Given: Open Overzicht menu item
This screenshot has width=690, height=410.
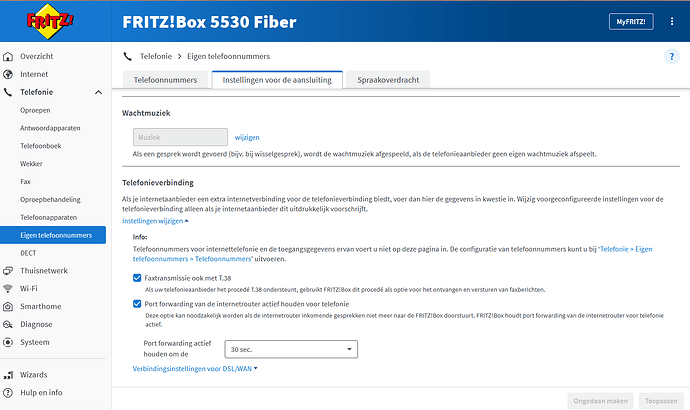Looking at the screenshot, I should [x=37, y=56].
